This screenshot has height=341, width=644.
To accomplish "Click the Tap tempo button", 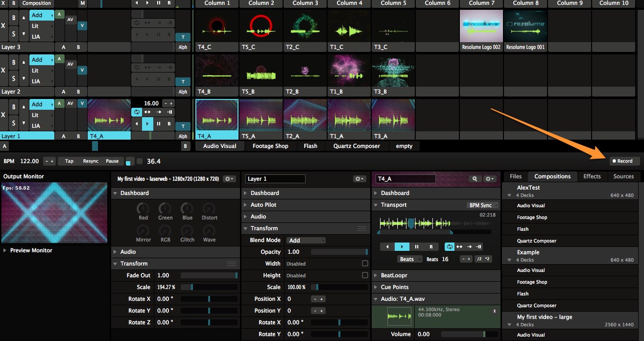I will coord(69,161).
